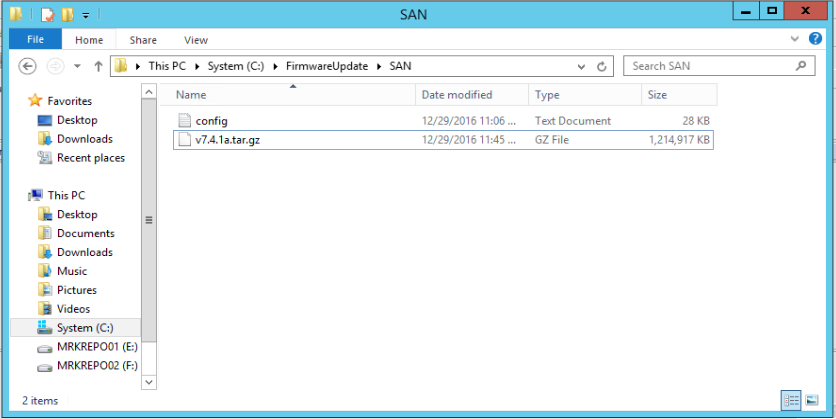Viewport: 836px width, 419px height.
Task: Open the File ribbon tab
Action: click(x=36, y=39)
